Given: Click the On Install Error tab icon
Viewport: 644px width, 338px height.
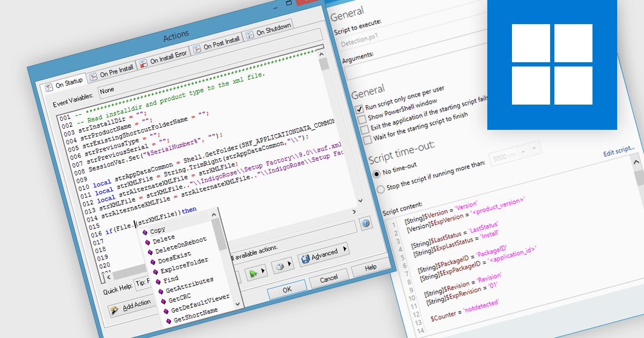Looking at the screenshot, I should (144, 64).
